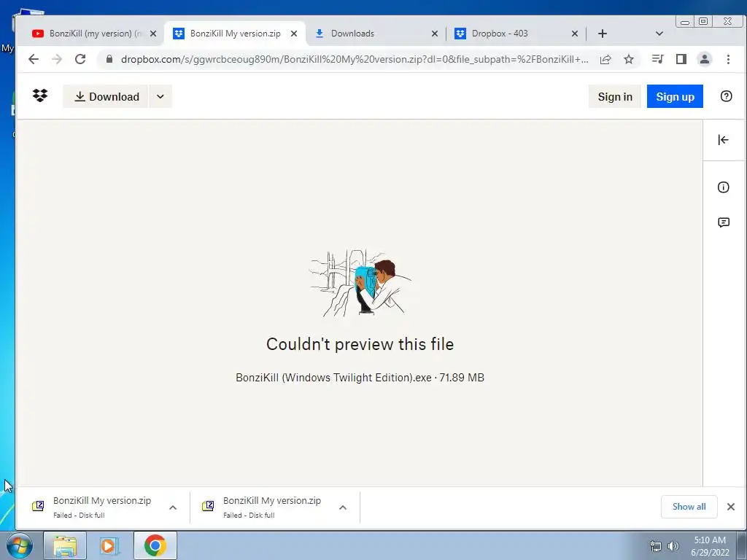This screenshot has width=747, height=560.
Task: Go back with the browser back arrow
Action: tap(34, 59)
